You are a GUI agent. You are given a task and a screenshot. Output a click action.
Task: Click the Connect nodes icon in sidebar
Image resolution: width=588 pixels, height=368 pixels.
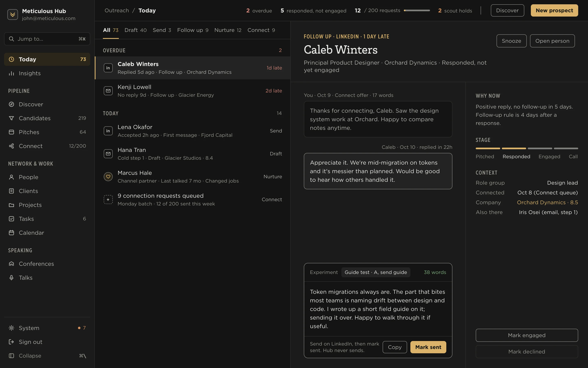coord(11,146)
